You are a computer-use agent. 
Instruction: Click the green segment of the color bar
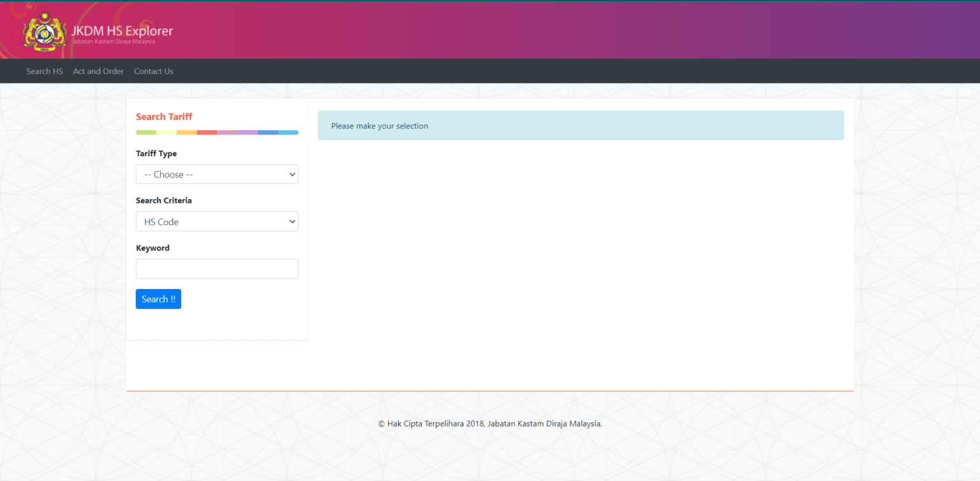146,133
